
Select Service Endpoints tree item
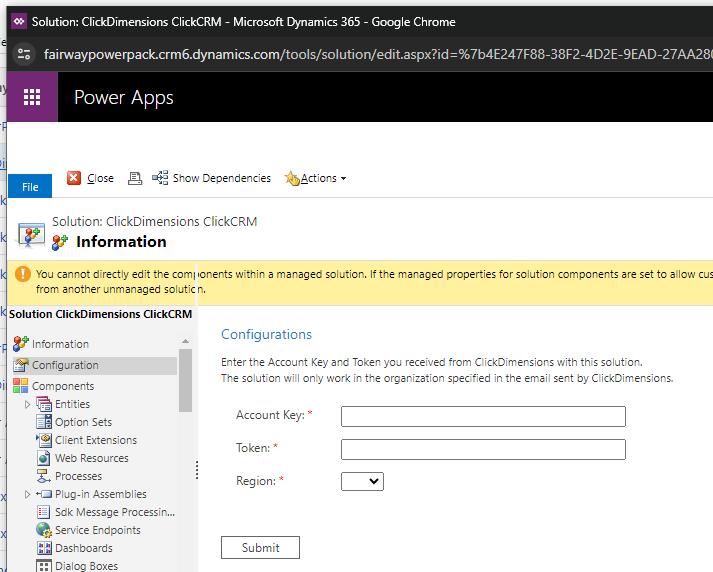coord(98,530)
